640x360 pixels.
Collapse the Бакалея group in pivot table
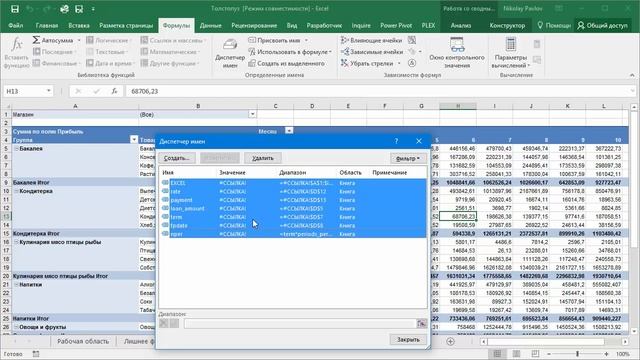point(17,149)
